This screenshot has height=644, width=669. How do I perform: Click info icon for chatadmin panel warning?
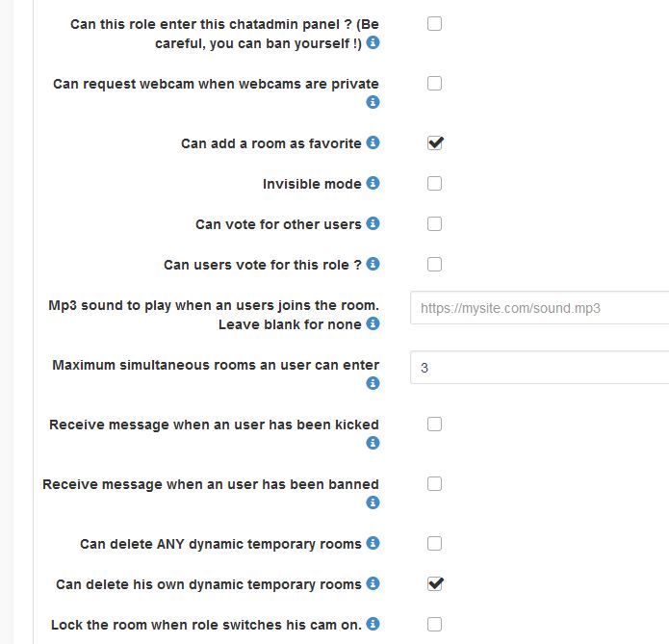coord(373,42)
